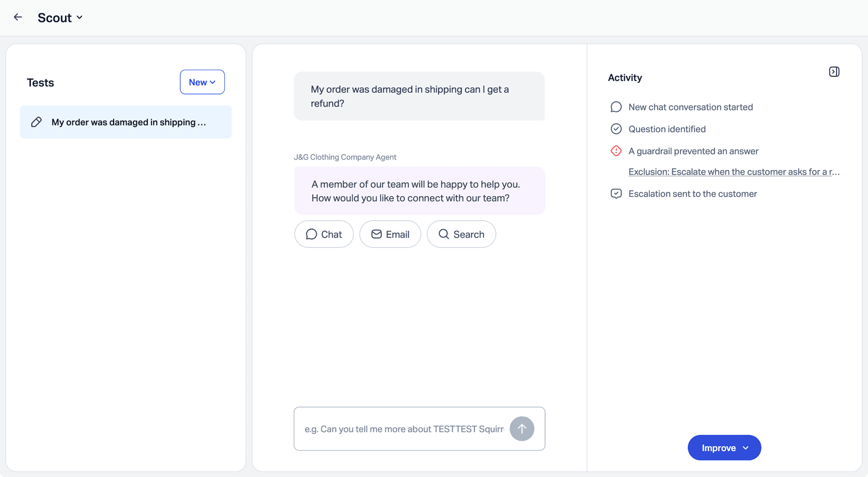Image resolution: width=868 pixels, height=477 pixels.
Task: Go back using the left arrow
Action: click(x=18, y=17)
